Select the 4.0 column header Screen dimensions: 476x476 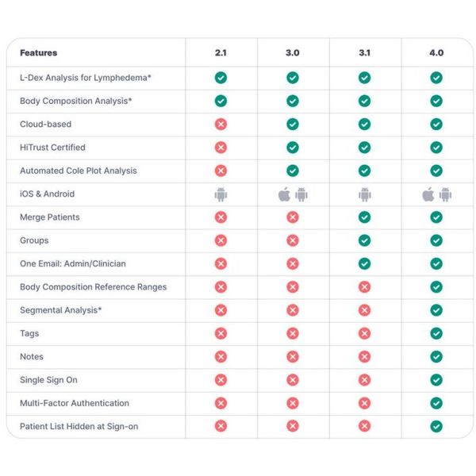coord(436,53)
